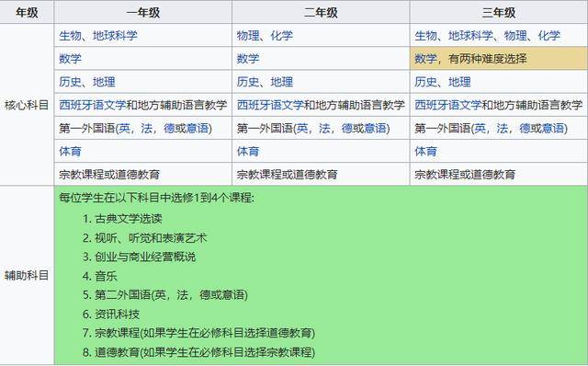This screenshot has width=588, height=366.
Task: Open 体育 link in 一年级 column
Action: point(70,152)
